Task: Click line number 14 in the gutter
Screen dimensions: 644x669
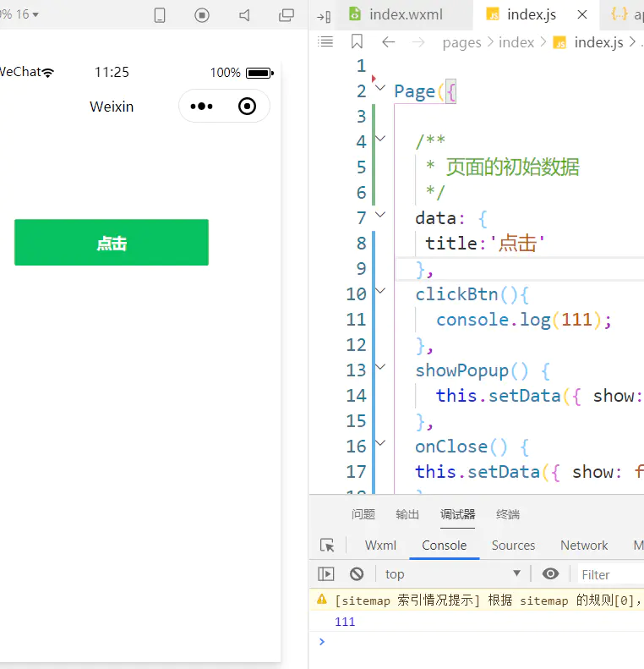Action: pyautogui.click(x=356, y=396)
